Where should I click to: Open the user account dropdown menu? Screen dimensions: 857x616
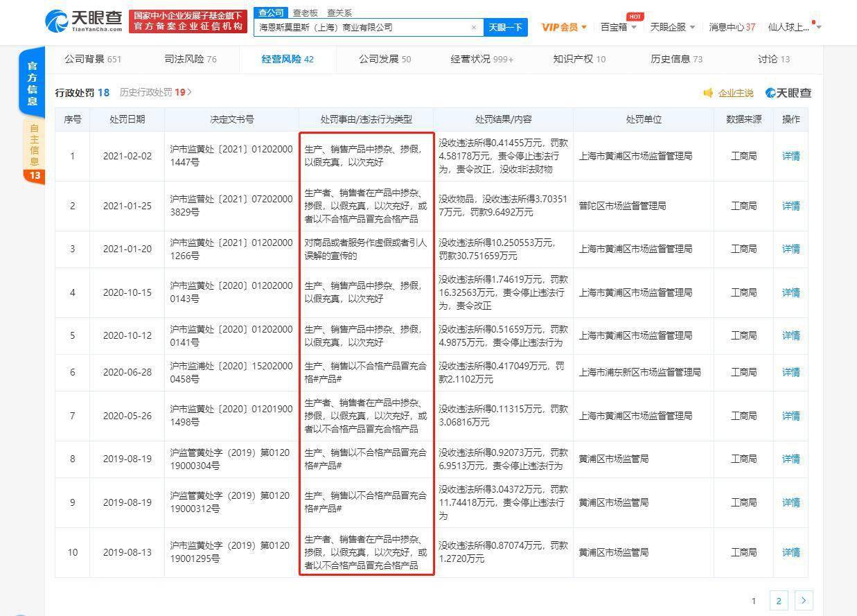(794, 27)
